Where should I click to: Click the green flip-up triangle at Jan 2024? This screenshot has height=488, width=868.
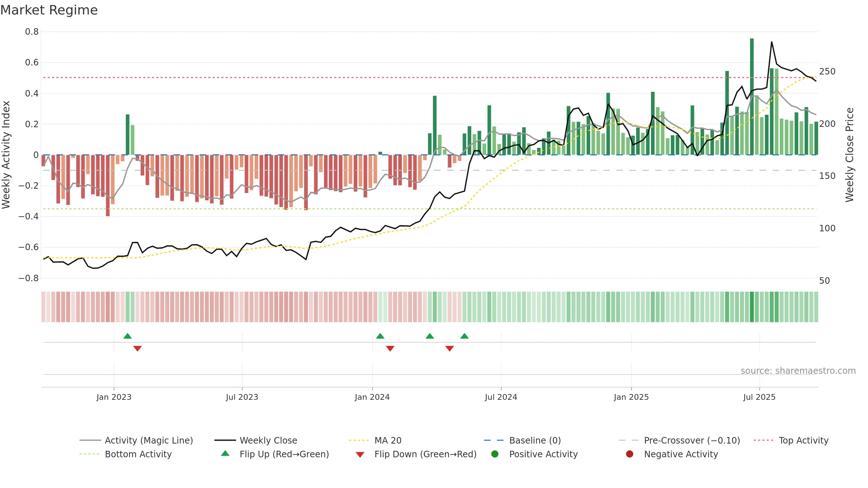(x=380, y=336)
